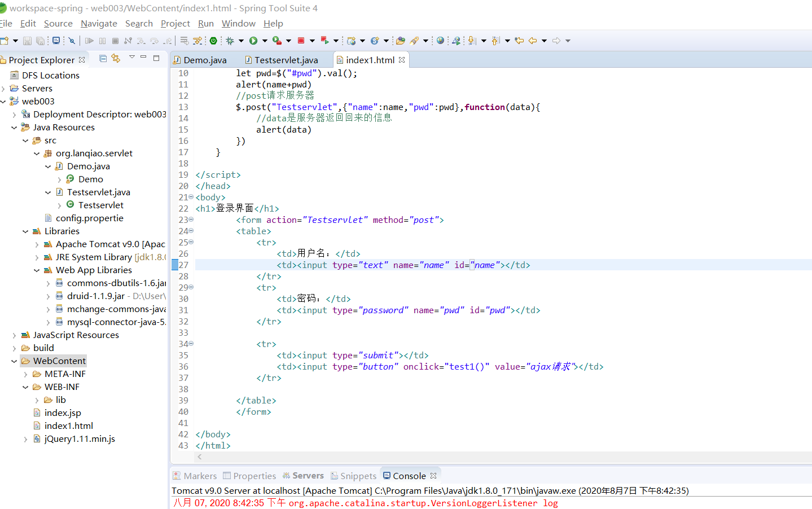Toggle Use Step Filters icon
The height and width of the screenshot is (509, 812).
coord(197,41)
